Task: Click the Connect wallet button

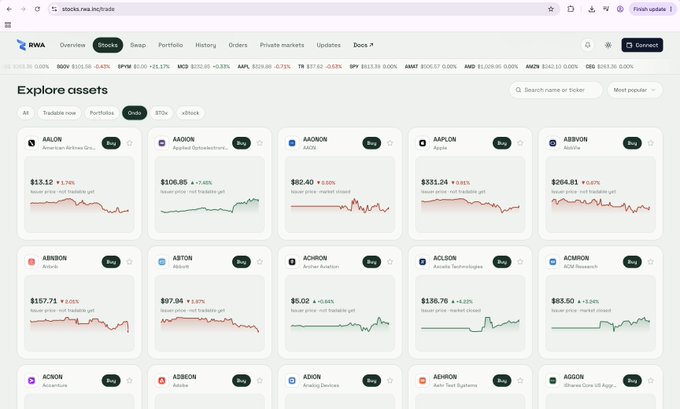Action: pos(642,45)
